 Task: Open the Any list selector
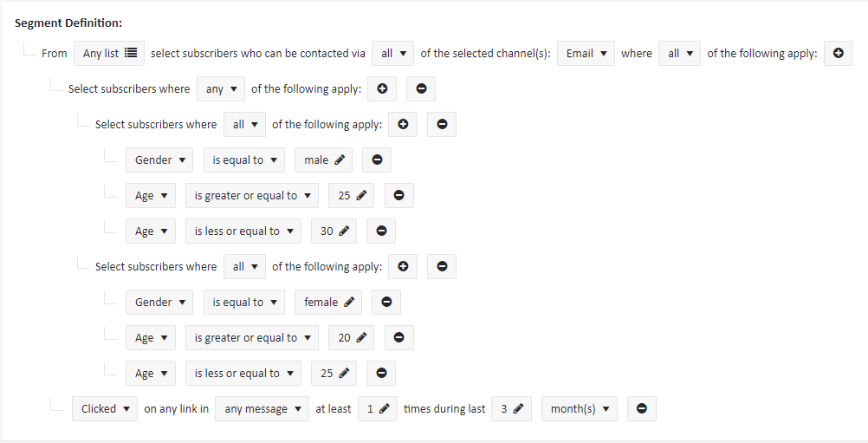pos(109,53)
